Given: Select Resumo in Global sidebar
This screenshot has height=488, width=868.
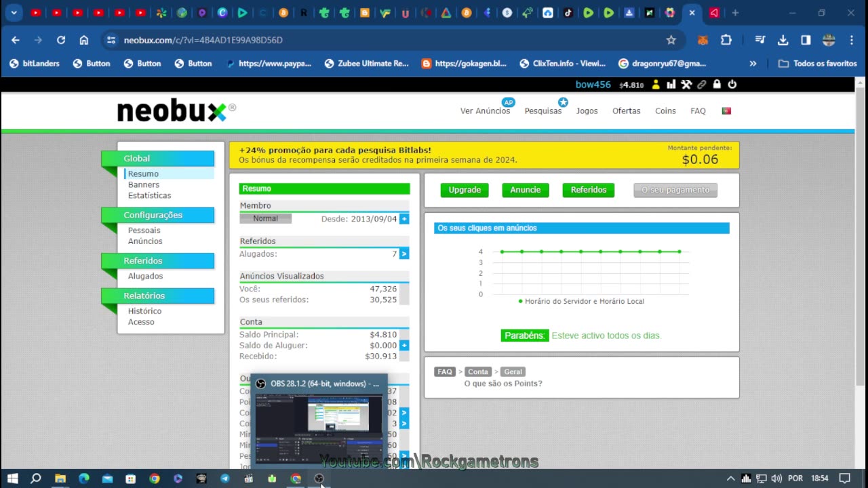Looking at the screenshot, I should (143, 174).
